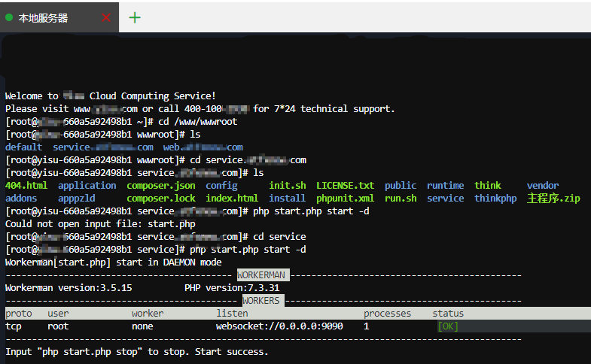The image size is (591, 364).
Task: Click 'PHP version:7.3.31' text
Action: (232, 288)
